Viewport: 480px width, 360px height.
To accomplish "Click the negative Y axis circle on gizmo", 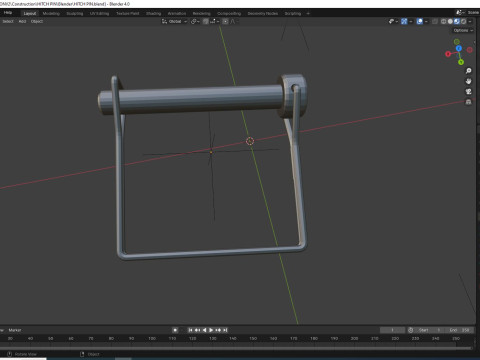I will 457,42.
